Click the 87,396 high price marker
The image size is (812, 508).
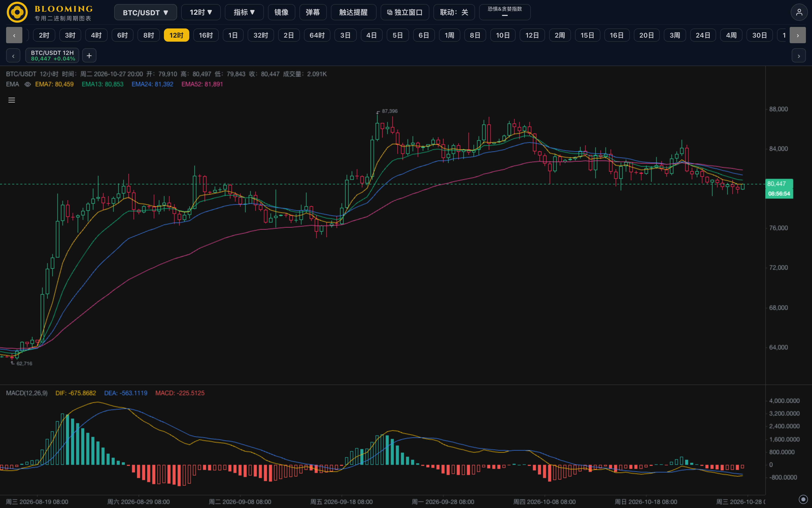[x=390, y=111]
